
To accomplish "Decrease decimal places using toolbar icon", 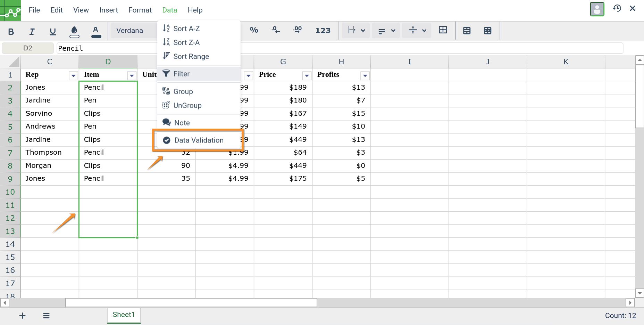I will (x=276, y=30).
